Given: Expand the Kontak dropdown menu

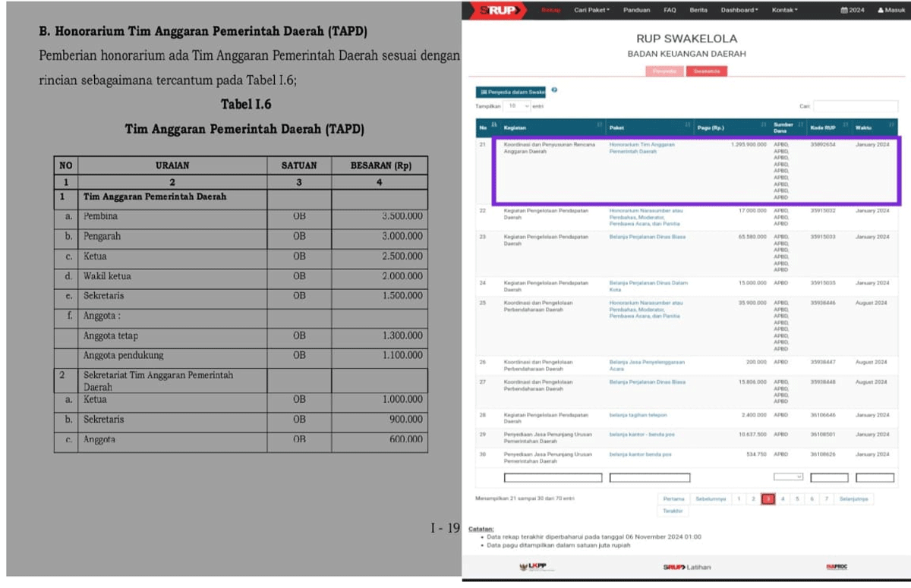Looking at the screenshot, I should point(785,10).
